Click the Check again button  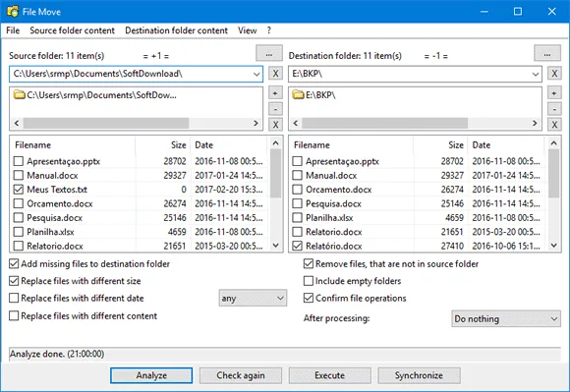[x=241, y=375]
